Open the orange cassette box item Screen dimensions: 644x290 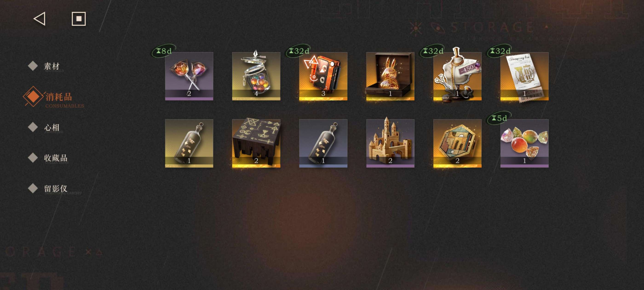323,76
